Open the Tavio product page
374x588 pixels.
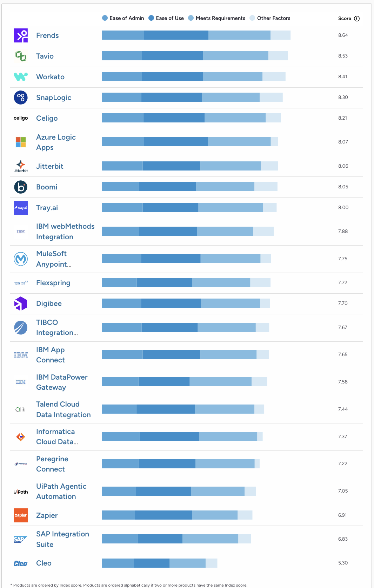tap(45, 56)
